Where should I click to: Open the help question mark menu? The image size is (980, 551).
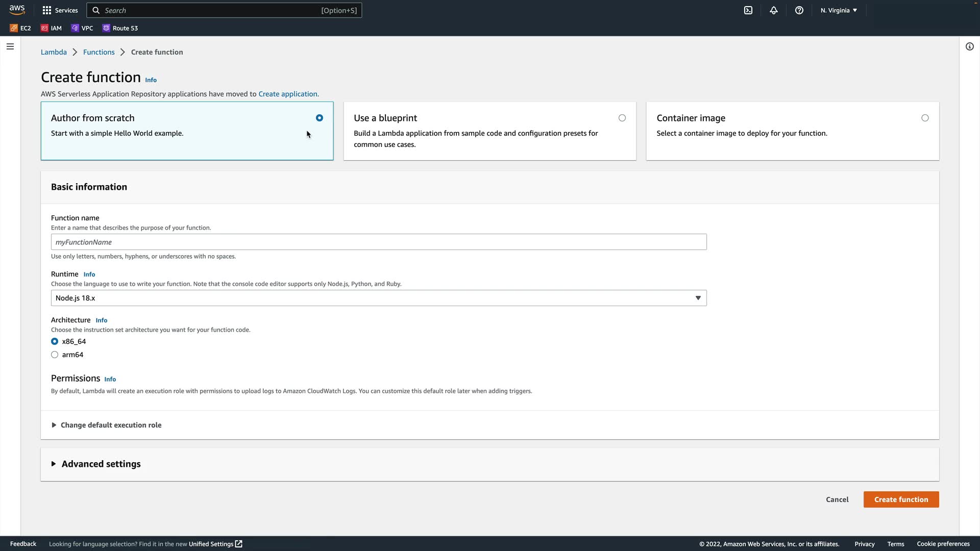click(799, 10)
